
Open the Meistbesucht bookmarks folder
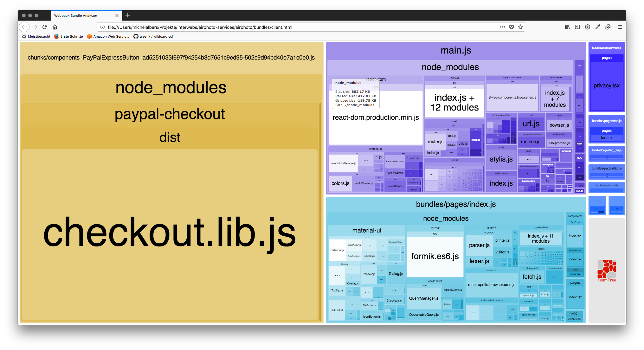pos(36,36)
